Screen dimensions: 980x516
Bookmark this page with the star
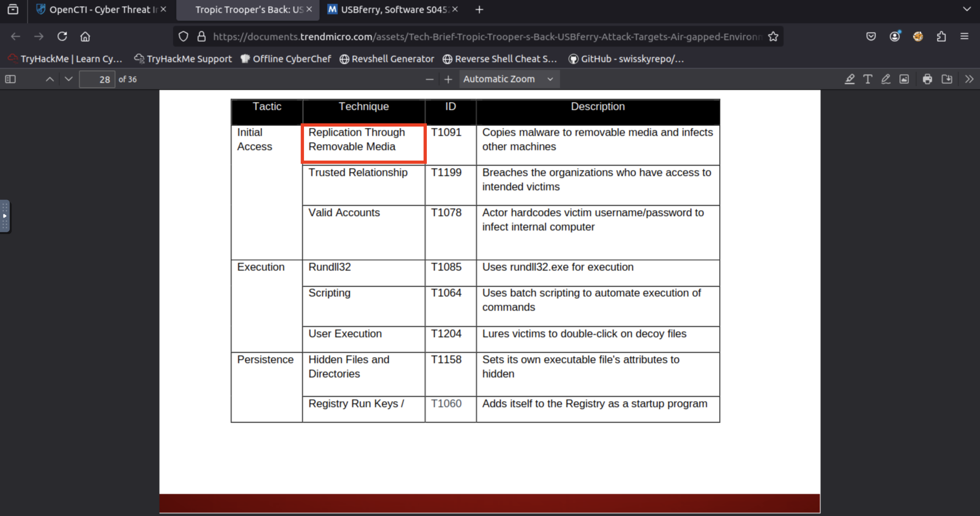(x=773, y=36)
